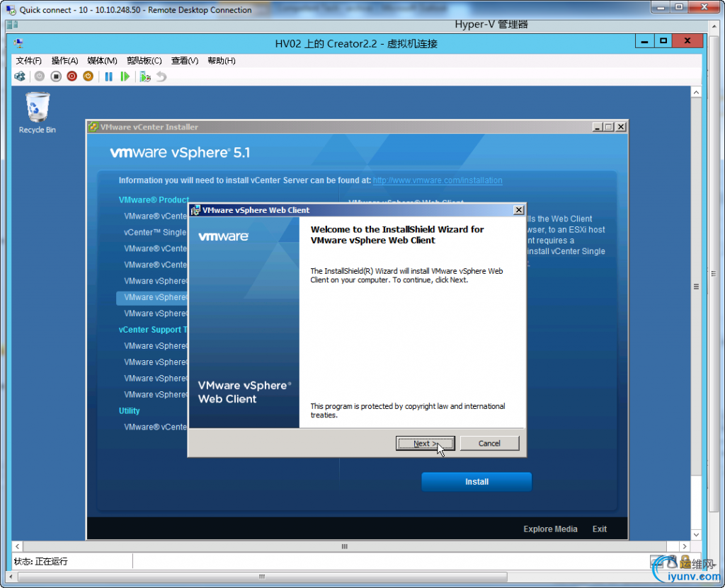The image size is (725, 588).
Task: Click the Remote Desktop Connection title bar icon
Action: click(x=11, y=10)
